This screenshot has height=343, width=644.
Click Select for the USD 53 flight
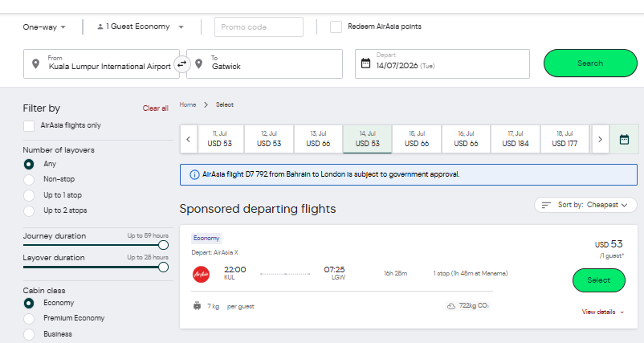pos(599,280)
